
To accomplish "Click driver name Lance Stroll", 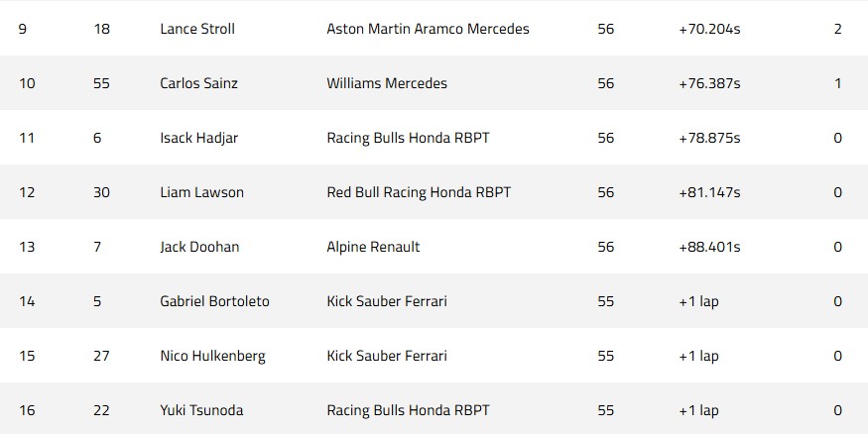I will tap(197, 29).
